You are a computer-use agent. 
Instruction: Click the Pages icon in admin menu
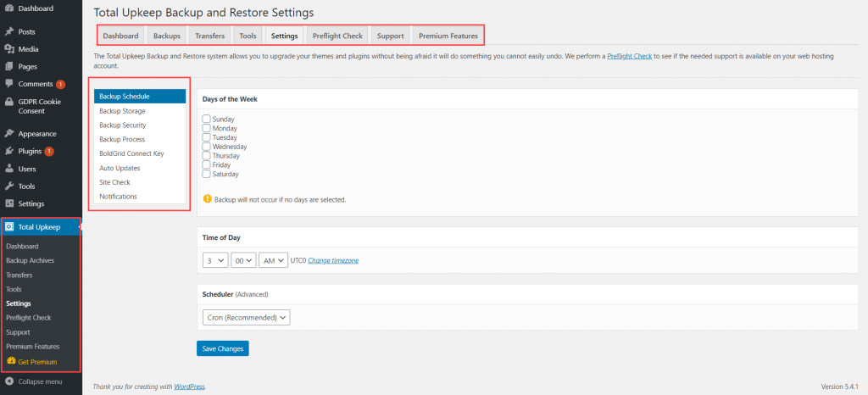(x=9, y=66)
